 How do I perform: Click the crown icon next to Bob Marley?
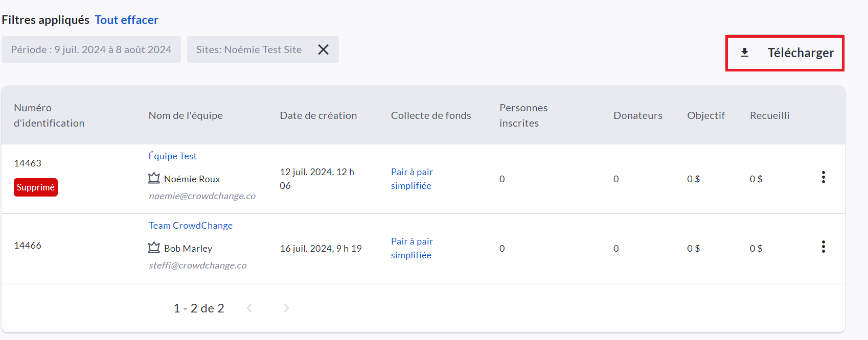coord(154,248)
